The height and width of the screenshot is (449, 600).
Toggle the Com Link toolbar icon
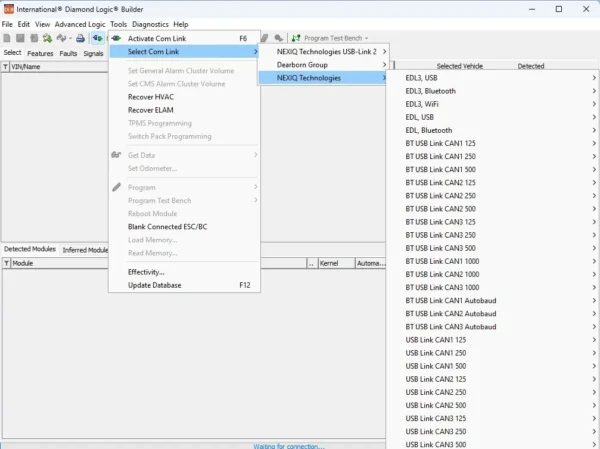tap(98, 38)
